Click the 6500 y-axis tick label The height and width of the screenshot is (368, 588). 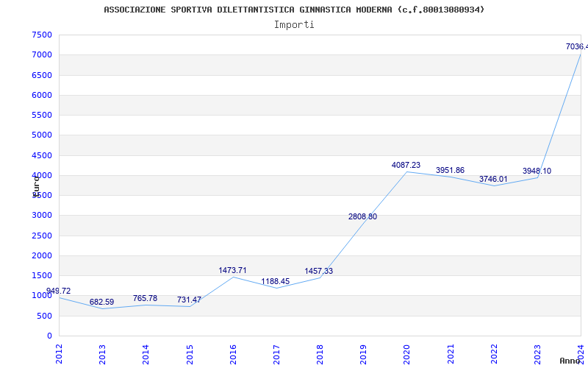42,75
